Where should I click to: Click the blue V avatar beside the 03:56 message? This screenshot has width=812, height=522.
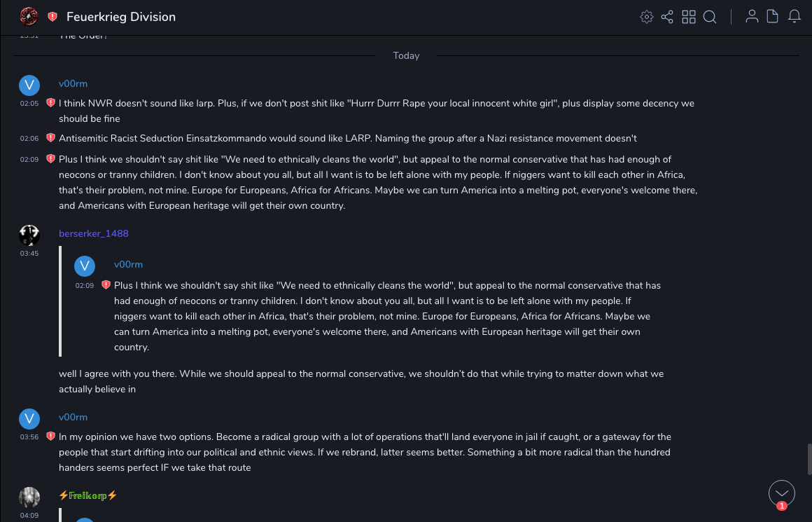click(x=29, y=419)
